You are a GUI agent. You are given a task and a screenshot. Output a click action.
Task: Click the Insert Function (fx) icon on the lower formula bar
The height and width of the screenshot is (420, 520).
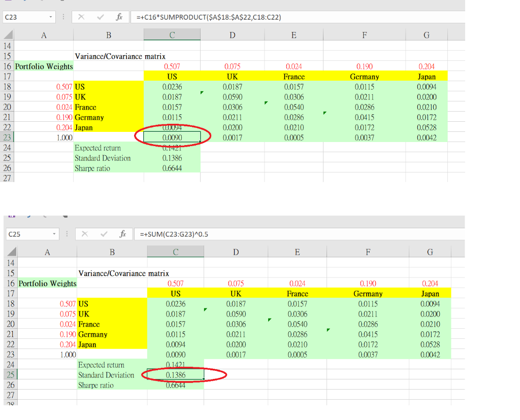[x=122, y=234]
